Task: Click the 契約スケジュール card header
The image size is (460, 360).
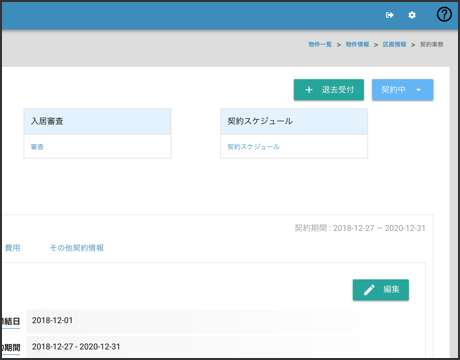Action: 294,121
